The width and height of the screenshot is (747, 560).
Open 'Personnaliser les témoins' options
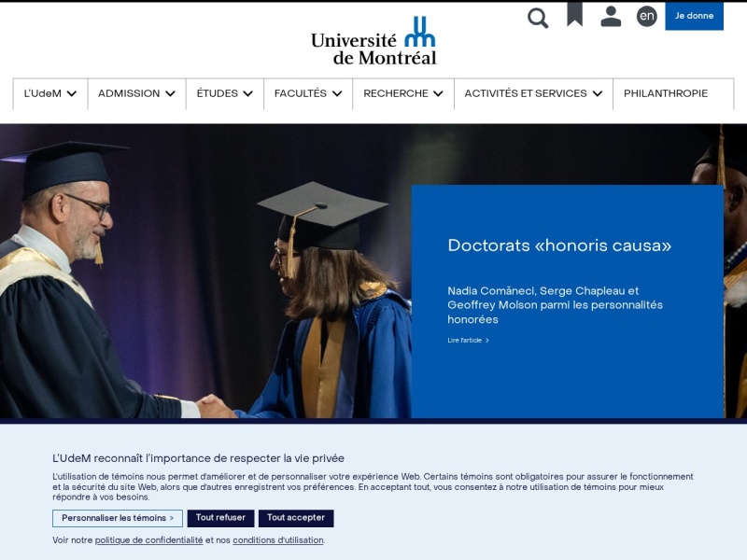118,518
